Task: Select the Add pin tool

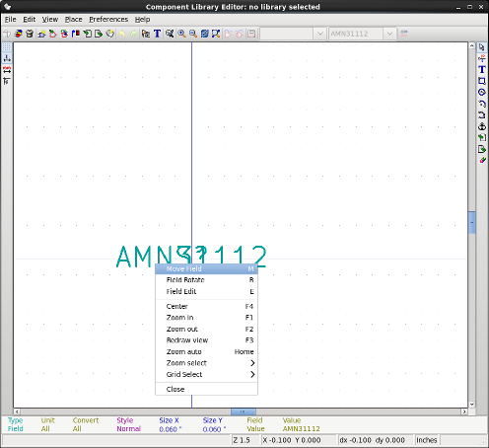Action: click(x=482, y=58)
